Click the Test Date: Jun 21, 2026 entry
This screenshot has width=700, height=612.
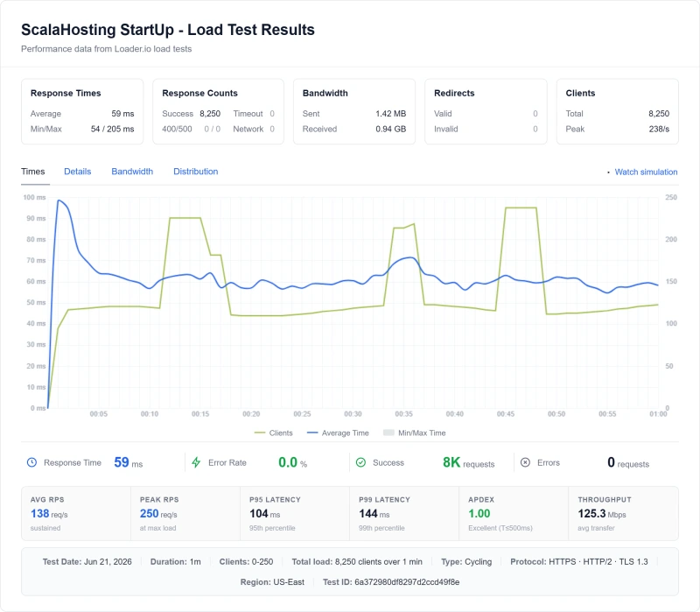(x=87, y=561)
